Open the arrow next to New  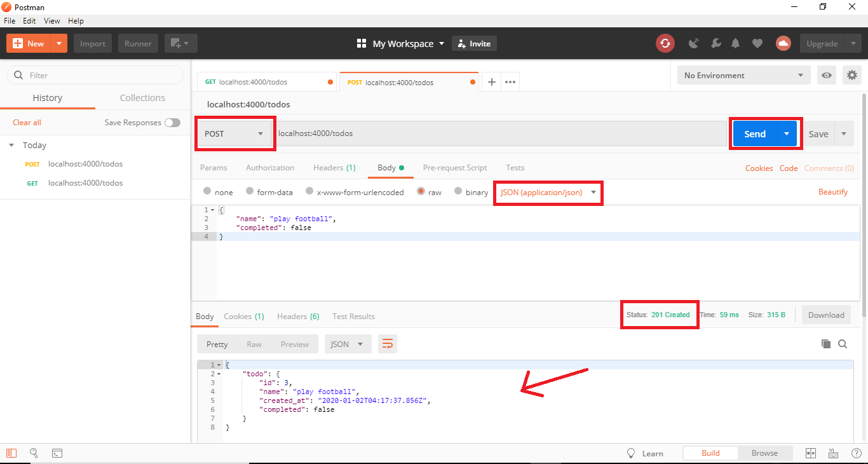point(59,43)
